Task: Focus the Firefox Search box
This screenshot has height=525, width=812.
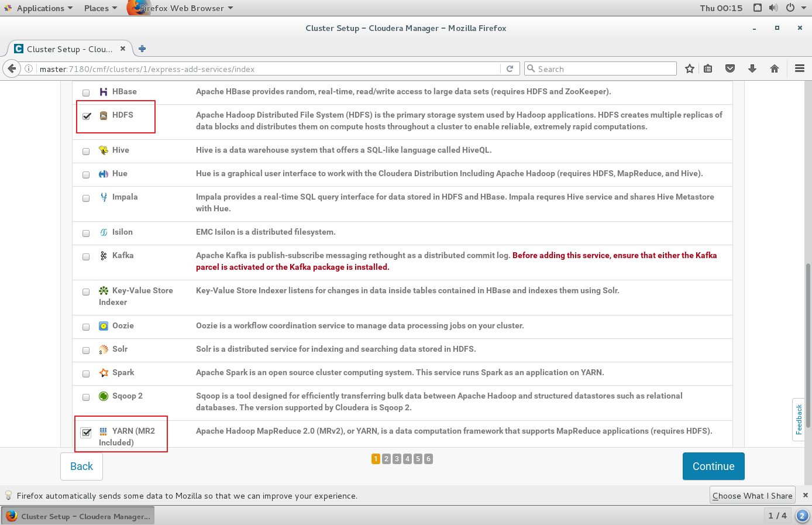Action: point(600,68)
